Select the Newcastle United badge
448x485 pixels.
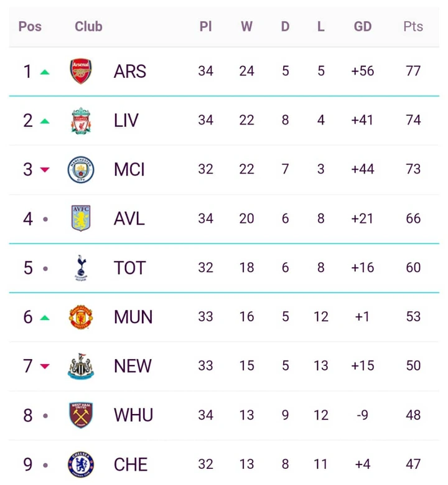(x=81, y=366)
